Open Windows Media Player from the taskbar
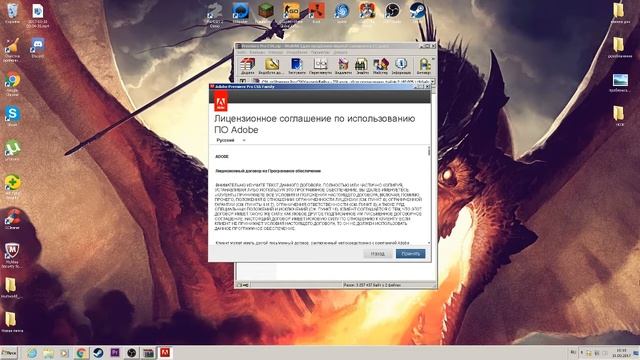 coord(64,353)
